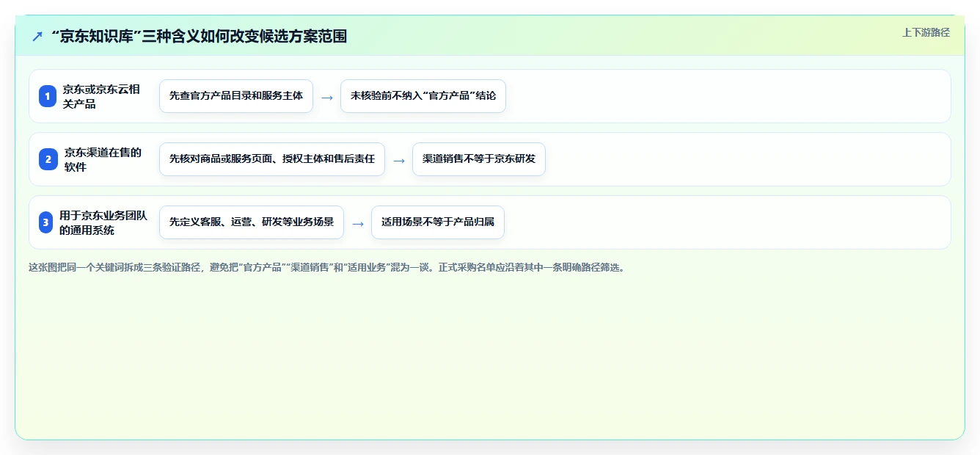Click the 渠道销售不等于京东研发 box
The height and width of the screenshot is (455, 980).
(479, 159)
